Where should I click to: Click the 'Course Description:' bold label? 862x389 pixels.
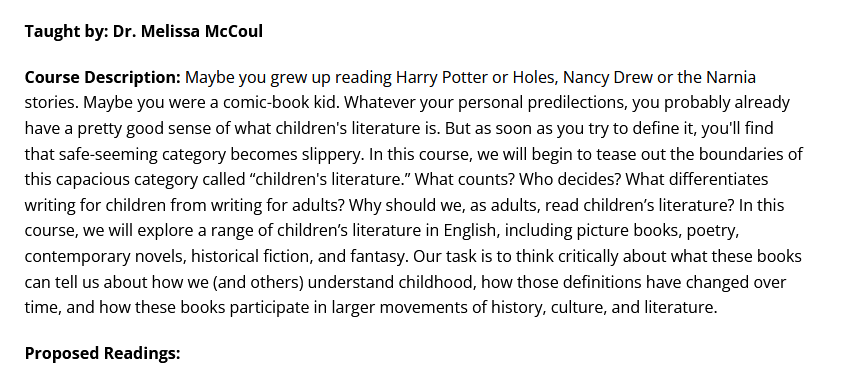coord(103,77)
